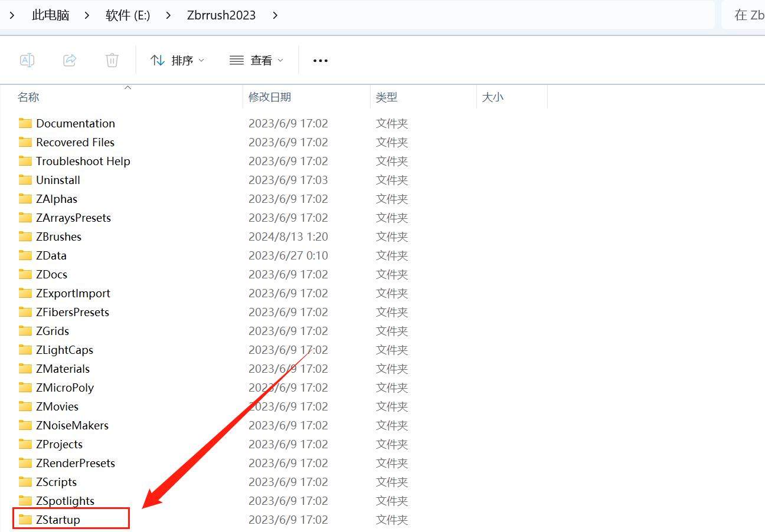Select the Documentation folder icon
This screenshot has width=765, height=532.
click(25, 123)
